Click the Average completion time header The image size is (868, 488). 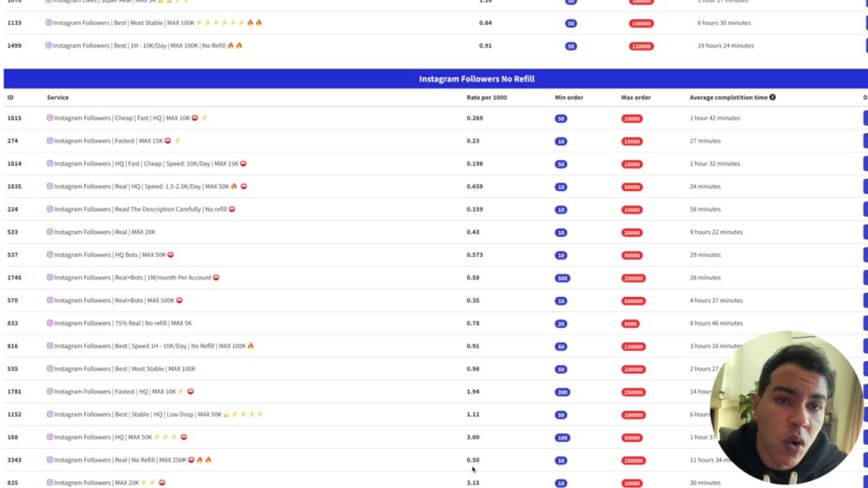pyautogui.click(x=728, y=97)
